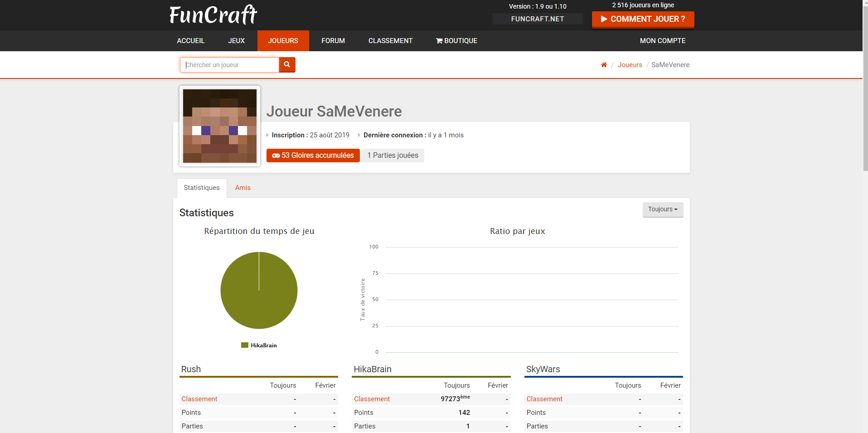Screen dimensions: 868x433
Task: Click the Rush section heading
Action: [191, 369]
